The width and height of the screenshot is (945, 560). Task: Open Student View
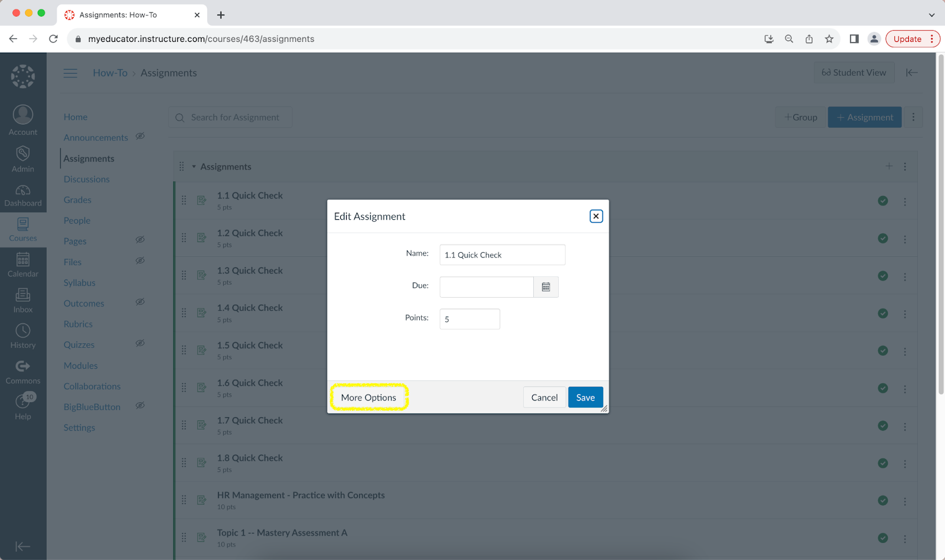click(853, 73)
